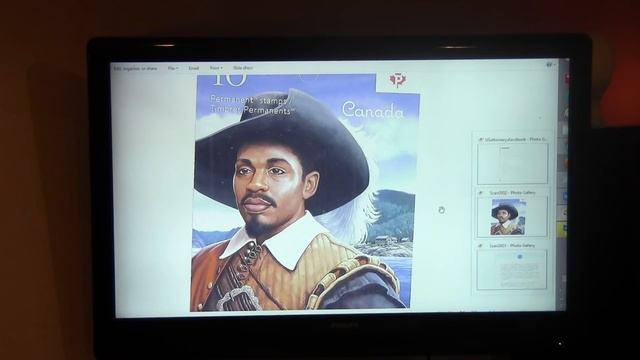Click the Email toolbar button
The height and width of the screenshot is (360, 640).
coord(193,68)
